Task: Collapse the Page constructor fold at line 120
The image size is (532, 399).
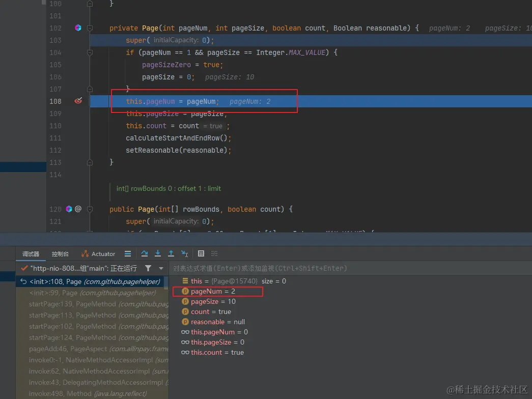Action: pyautogui.click(x=90, y=209)
